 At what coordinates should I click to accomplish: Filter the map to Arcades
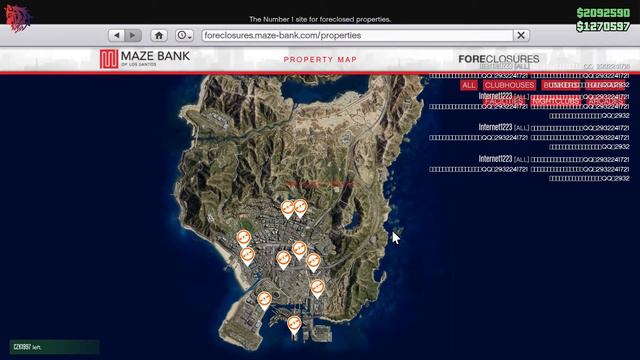click(606, 101)
